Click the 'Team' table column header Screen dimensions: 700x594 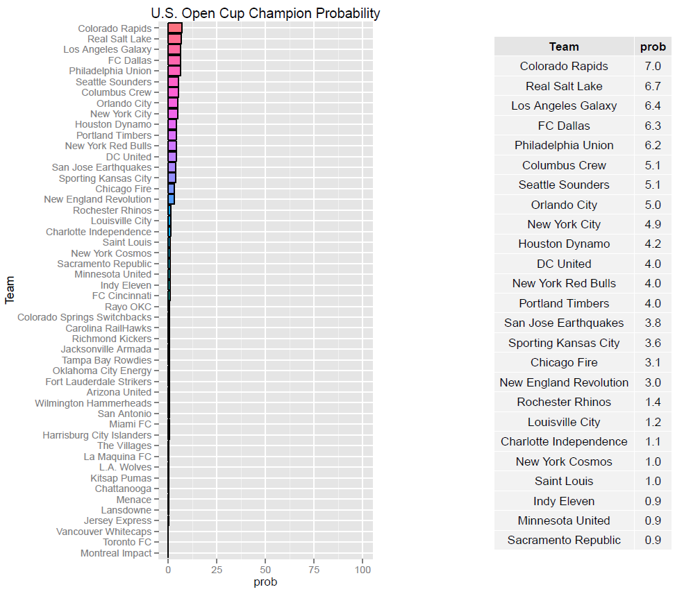(563, 46)
